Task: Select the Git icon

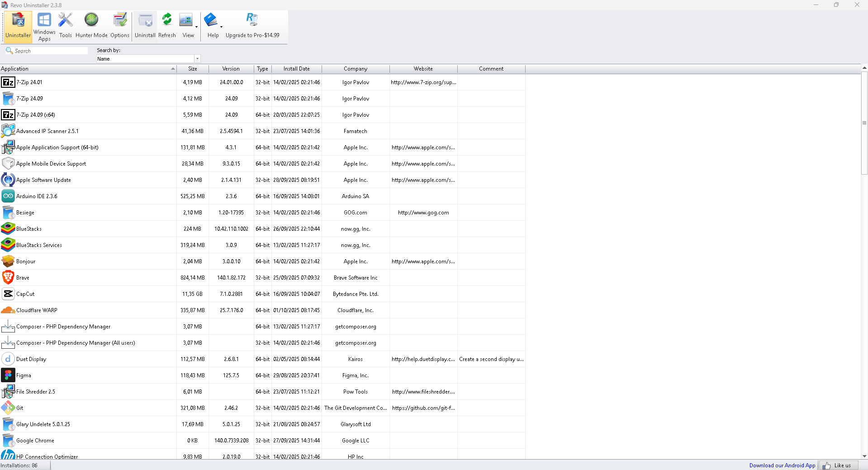Action: click(8, 408)
